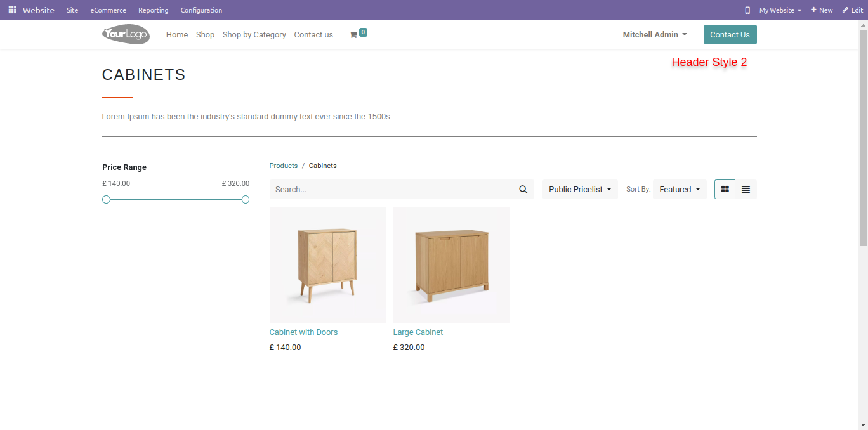Click the product search input field
Image resolution: width=868 pixels, height=430 pixels.
tap(391, 189)
